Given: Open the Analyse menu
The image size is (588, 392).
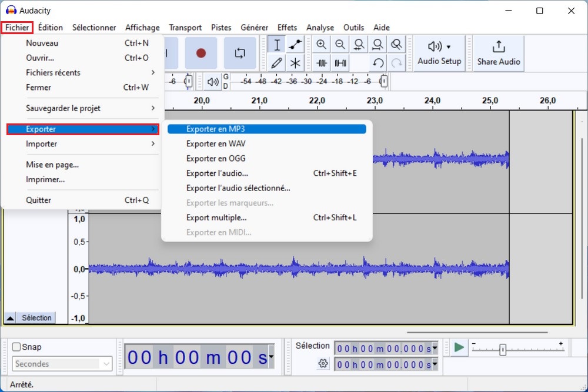Looking at the screenshot, I should tap(320, 28).
